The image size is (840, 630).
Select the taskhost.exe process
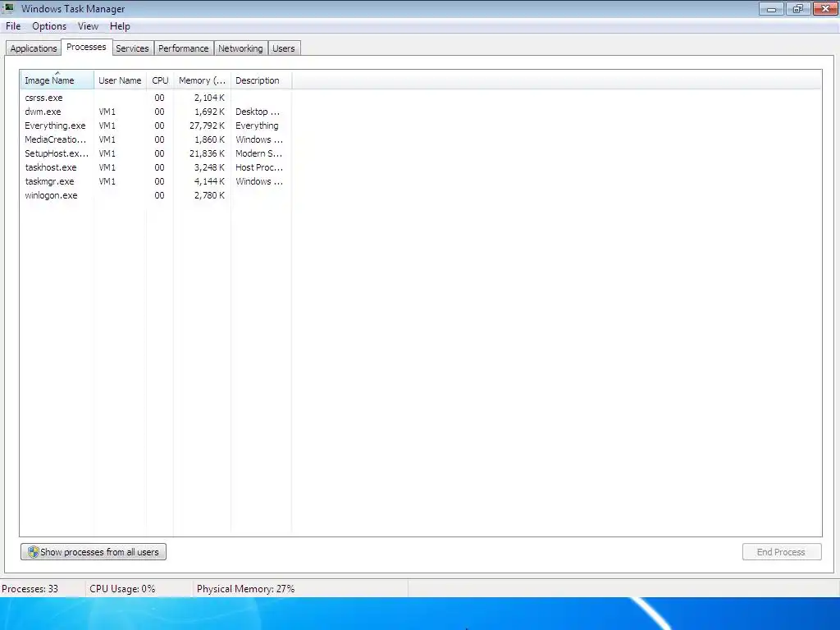point(155,167)
